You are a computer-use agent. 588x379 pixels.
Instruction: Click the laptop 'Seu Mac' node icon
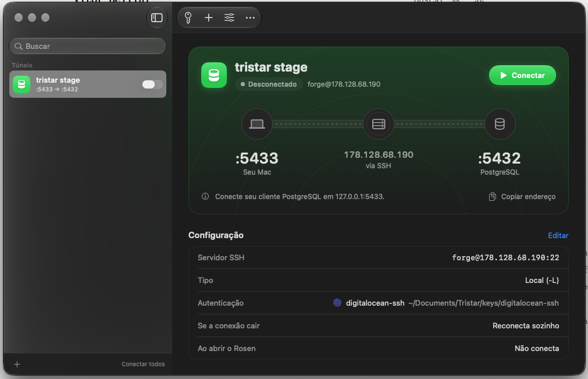[x=257, y=124]
